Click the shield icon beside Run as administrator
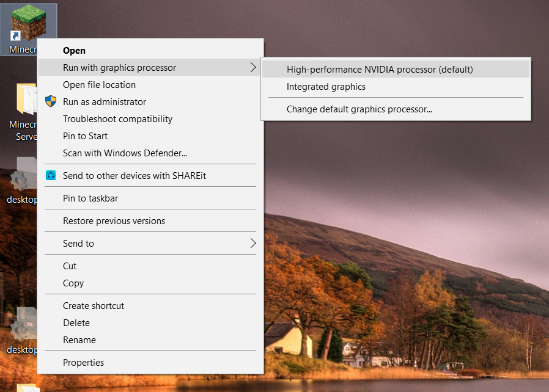549x392 pixels. (51, 101)
